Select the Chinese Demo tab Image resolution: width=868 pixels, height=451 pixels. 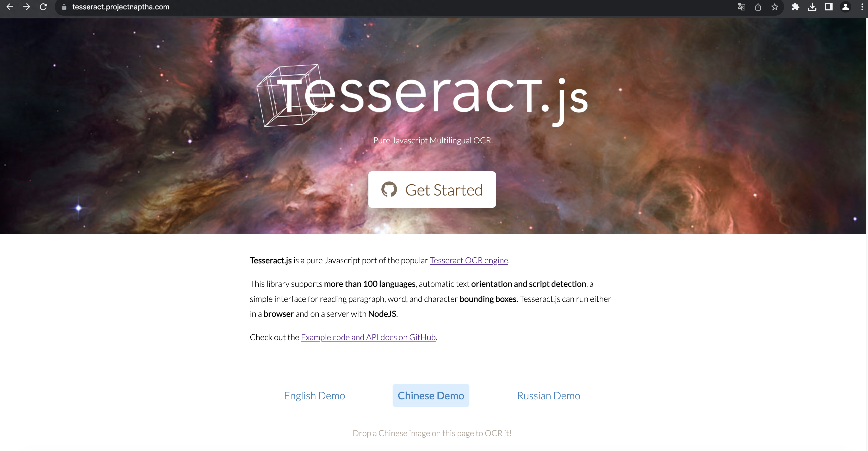pos(431,395)
